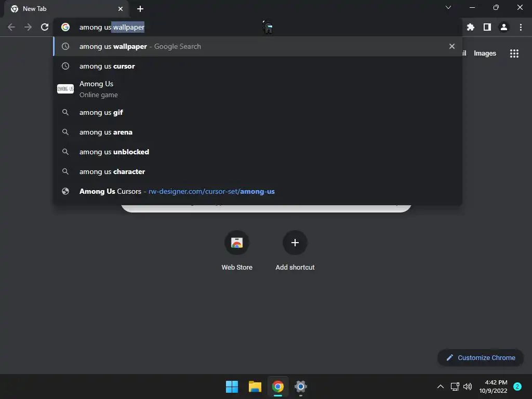The height and width of the screenshot is (399, 532).
Task: Click clock icon beside 'among us wallpaper'
Action: (x=65, y=46)
